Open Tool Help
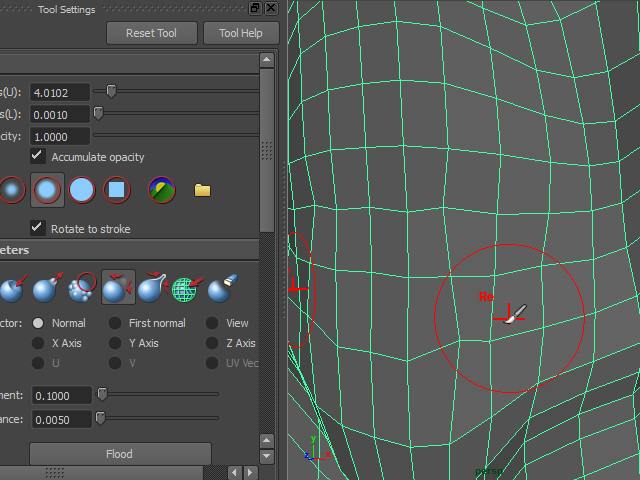Viewport: 640px width, 480px height. click(240, 33)
